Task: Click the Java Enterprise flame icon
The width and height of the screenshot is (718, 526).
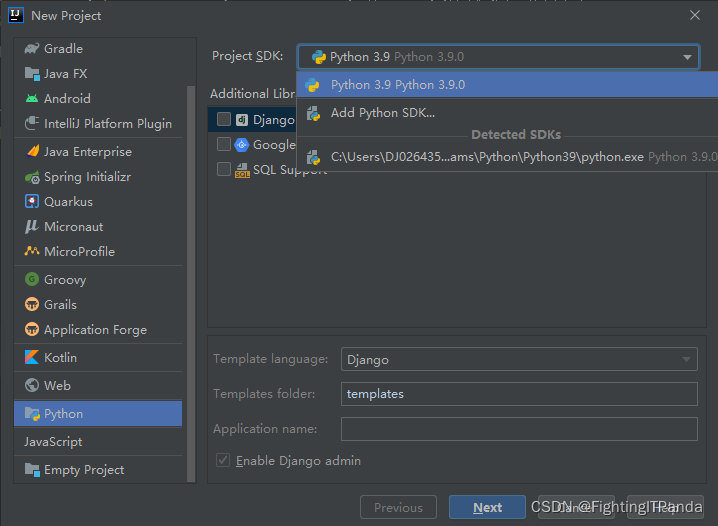Action: tap(32, 151)
